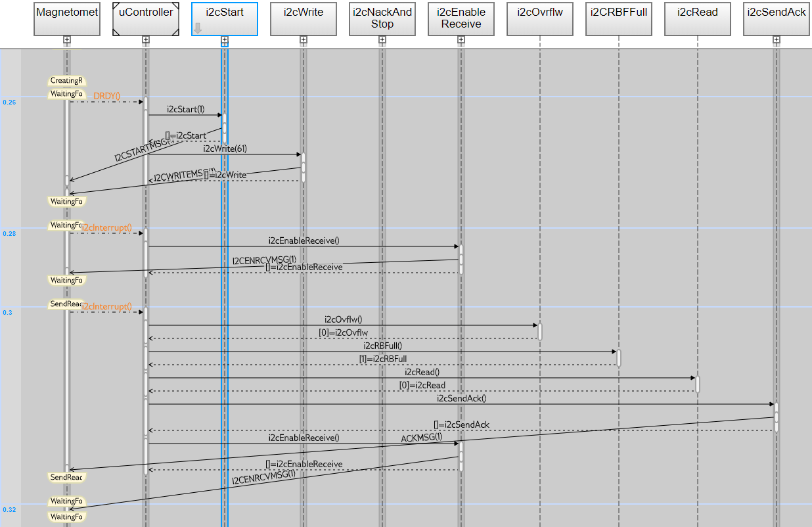
Task: Click the SendRead state note label
Action: coord(66,304)
